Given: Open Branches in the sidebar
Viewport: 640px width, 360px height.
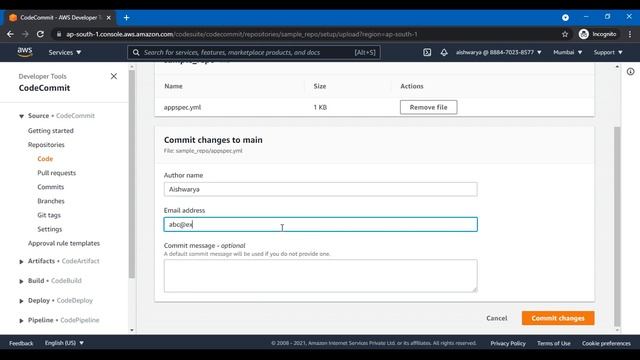Looking at the screenshot, I should (x=51, y=201).
